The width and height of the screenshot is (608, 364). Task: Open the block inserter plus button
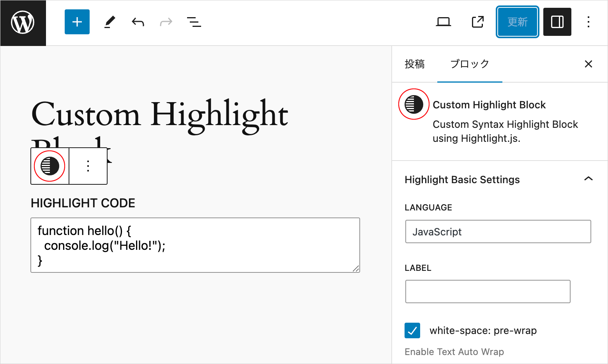77,22
